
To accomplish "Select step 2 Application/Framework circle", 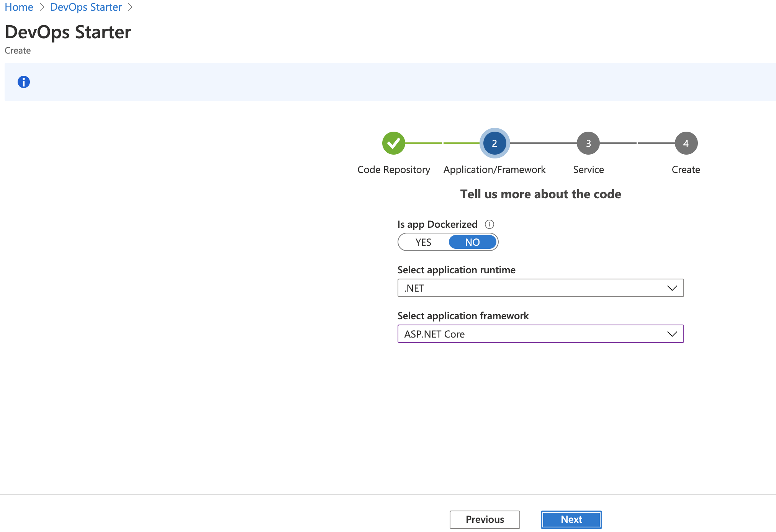I will [x=494, y=143].
